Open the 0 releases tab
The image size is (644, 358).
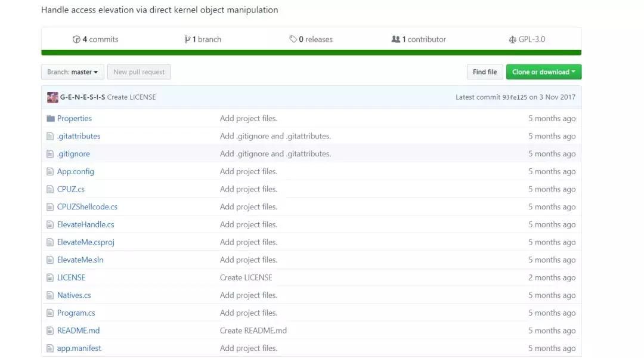[311, 39]
